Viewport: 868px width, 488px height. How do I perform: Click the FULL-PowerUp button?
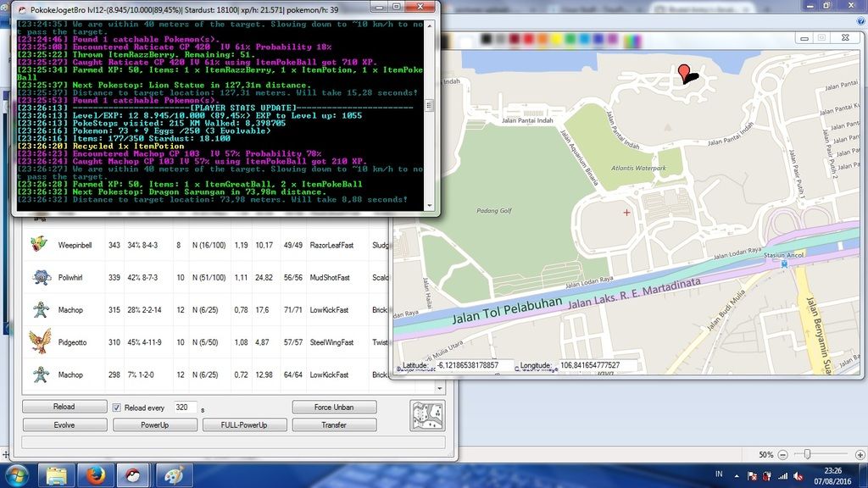[x=244, y=425]
